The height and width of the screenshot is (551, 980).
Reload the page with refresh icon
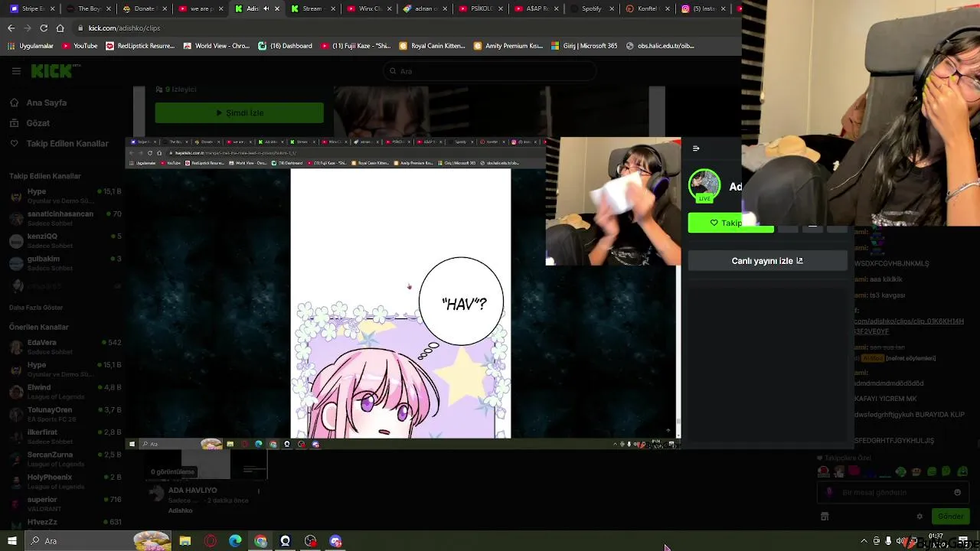(x=44, y=28)
